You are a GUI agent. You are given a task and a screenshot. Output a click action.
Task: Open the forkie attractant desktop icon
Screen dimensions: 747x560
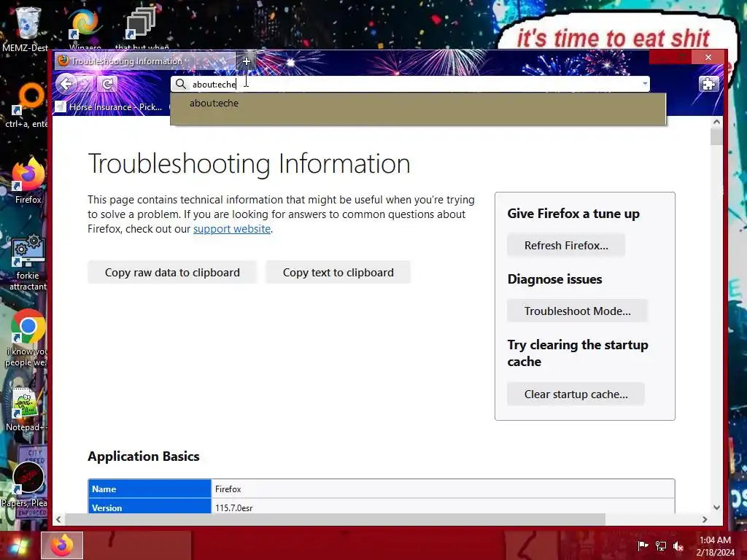click(28, 262)
